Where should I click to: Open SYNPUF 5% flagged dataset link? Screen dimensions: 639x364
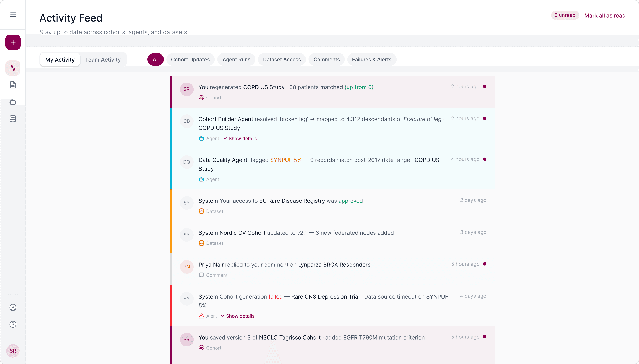[286, 160]
